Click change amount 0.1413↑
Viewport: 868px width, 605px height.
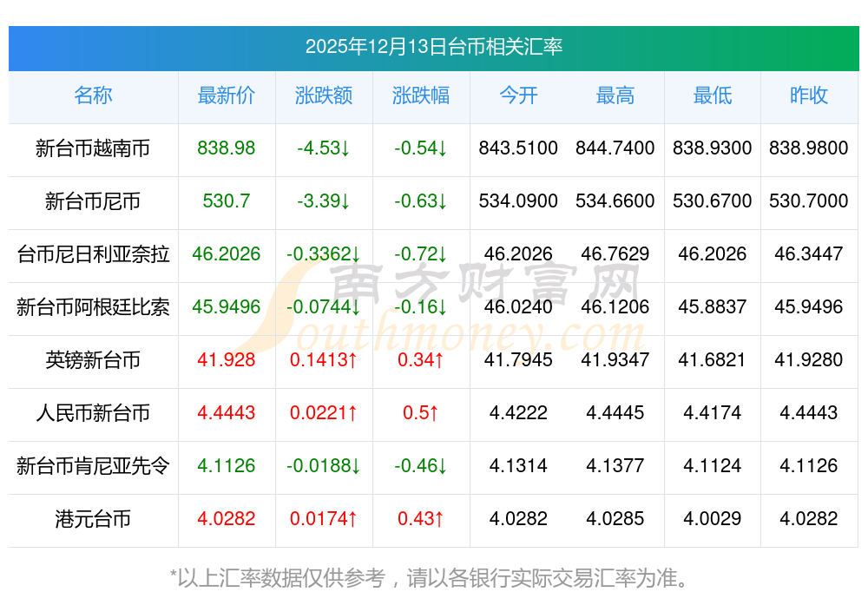click(x=323, y=360)
